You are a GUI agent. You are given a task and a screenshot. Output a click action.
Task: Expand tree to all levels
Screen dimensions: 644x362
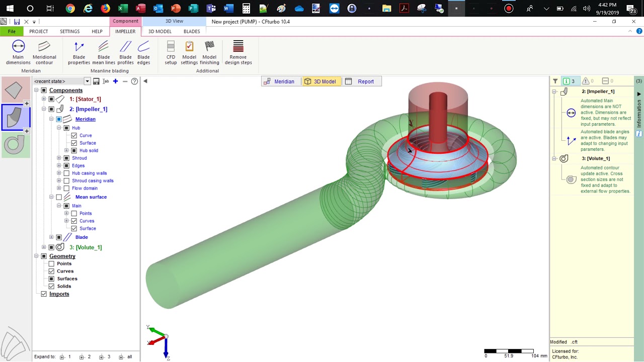126,356
